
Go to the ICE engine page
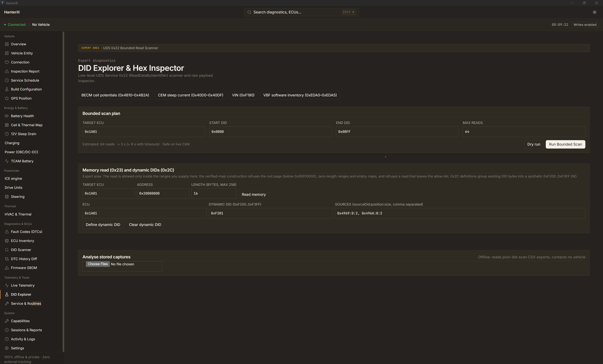pos(13,179)
